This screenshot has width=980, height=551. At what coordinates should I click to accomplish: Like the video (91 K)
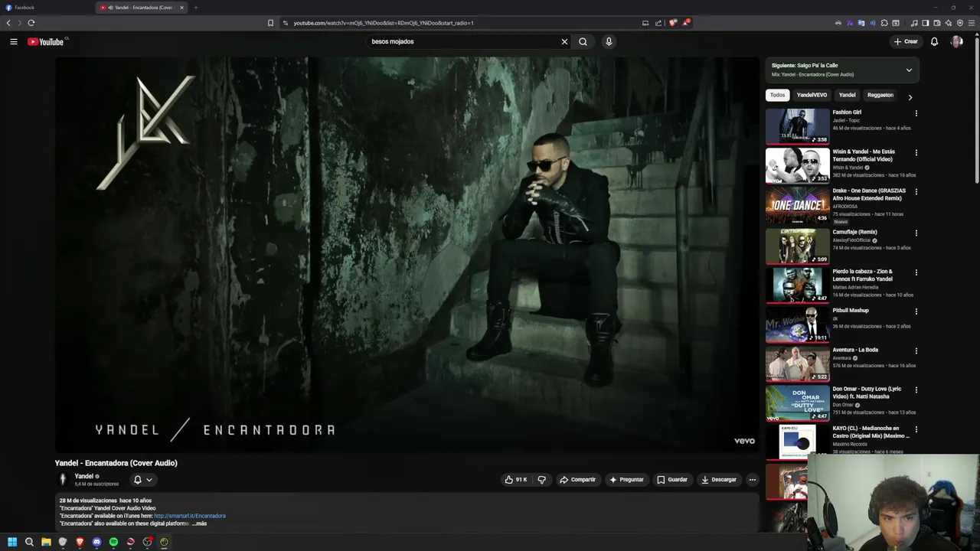[516, 480]
